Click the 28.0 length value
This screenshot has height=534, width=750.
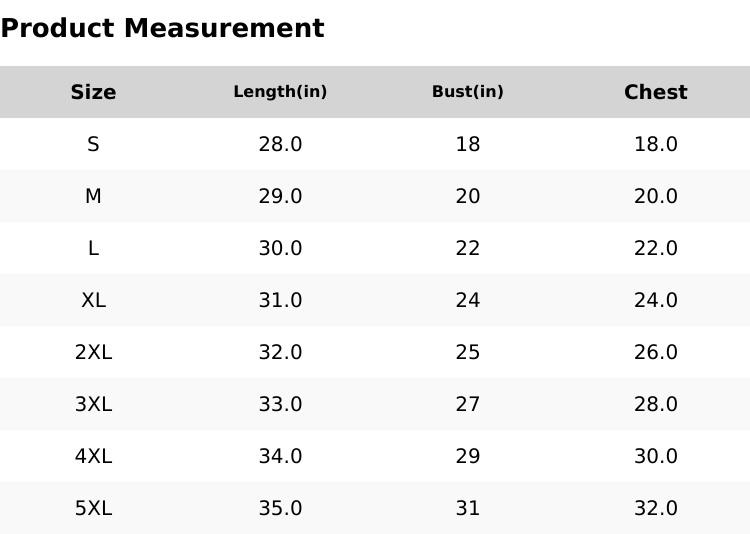[280, 144]
